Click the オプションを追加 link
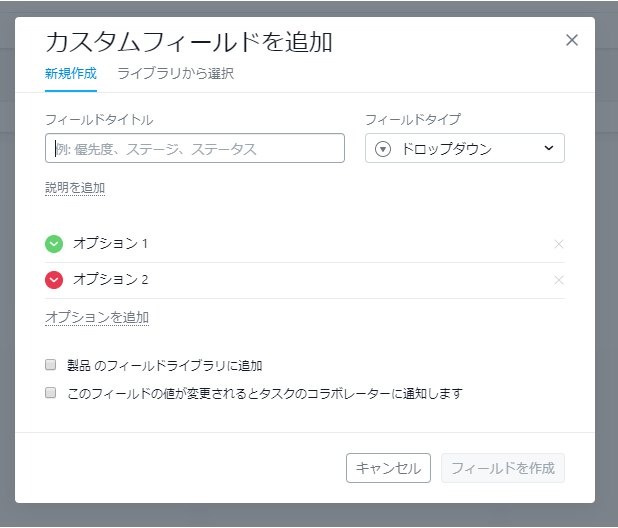 97,317
